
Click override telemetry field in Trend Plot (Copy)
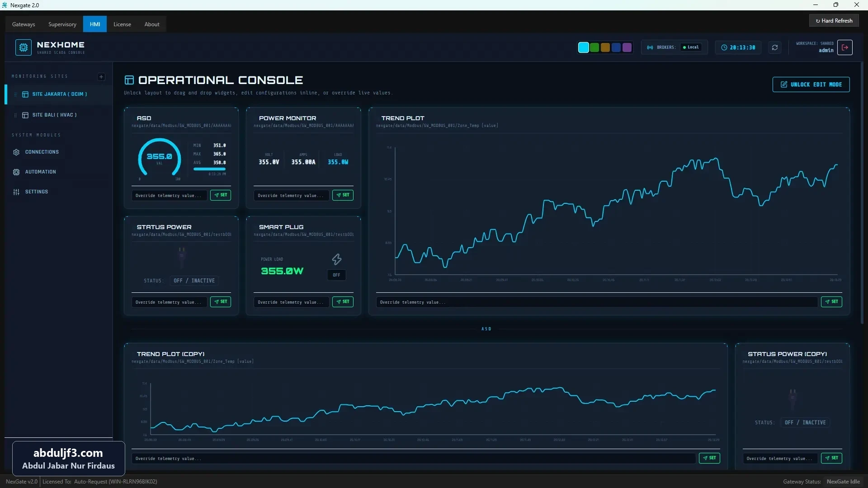(x=414, y=459)
